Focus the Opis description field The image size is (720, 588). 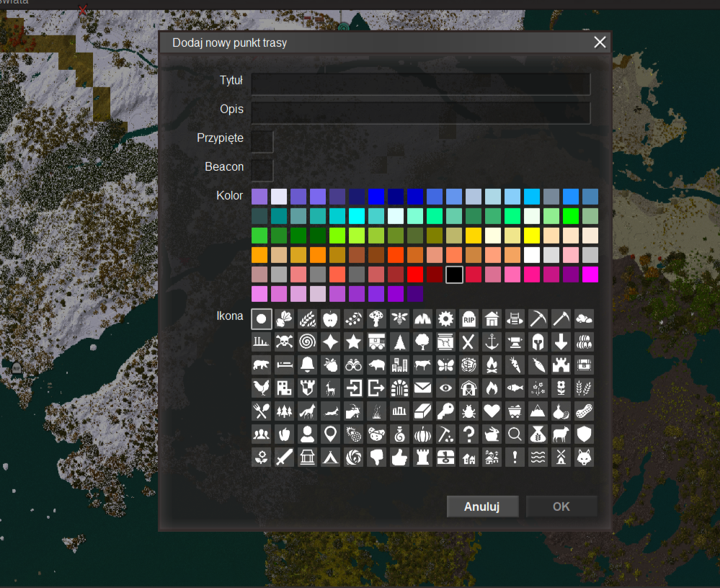(x=420, y=112)
